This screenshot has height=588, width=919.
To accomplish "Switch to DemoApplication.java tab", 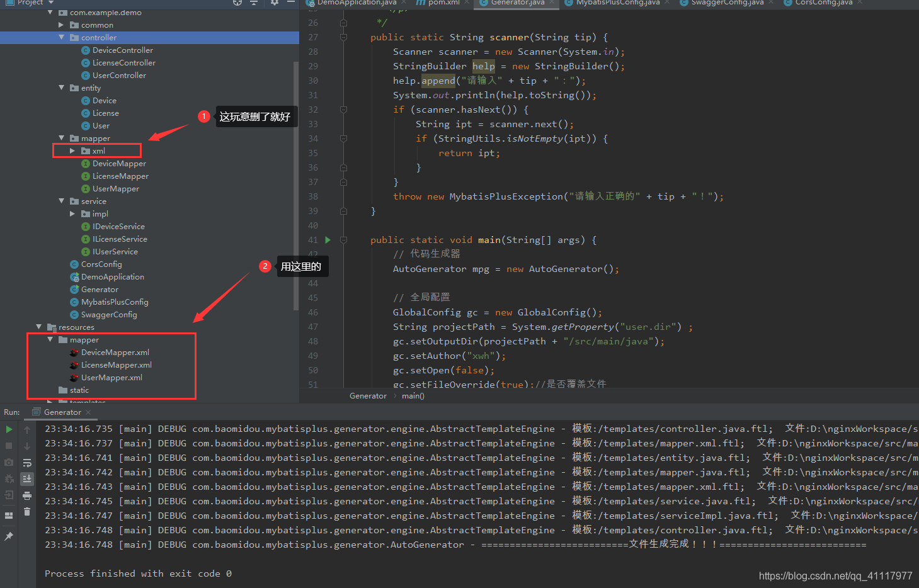I will point(357,3).
